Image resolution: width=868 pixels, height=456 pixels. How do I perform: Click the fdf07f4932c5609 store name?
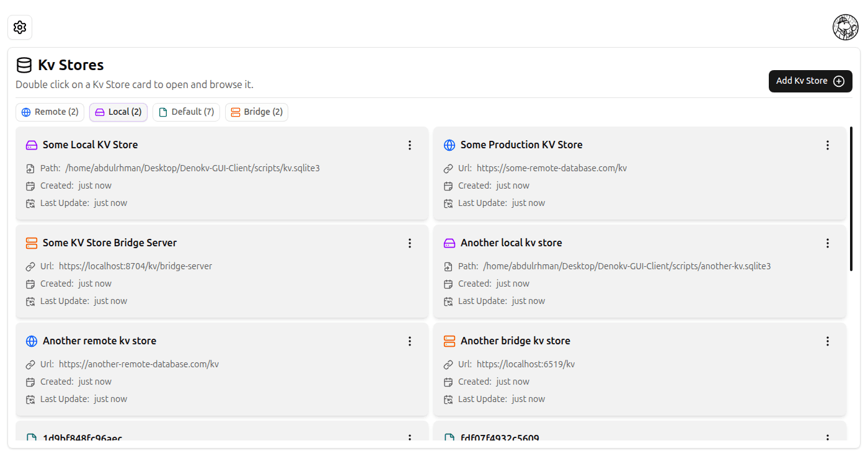pyautogui.click(x=500, y=438)
